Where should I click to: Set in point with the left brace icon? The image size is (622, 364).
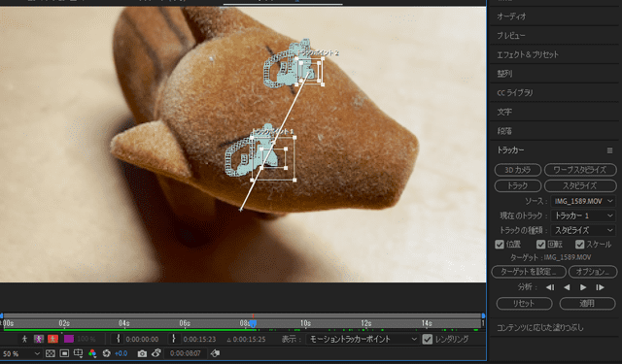coord(118,339)
